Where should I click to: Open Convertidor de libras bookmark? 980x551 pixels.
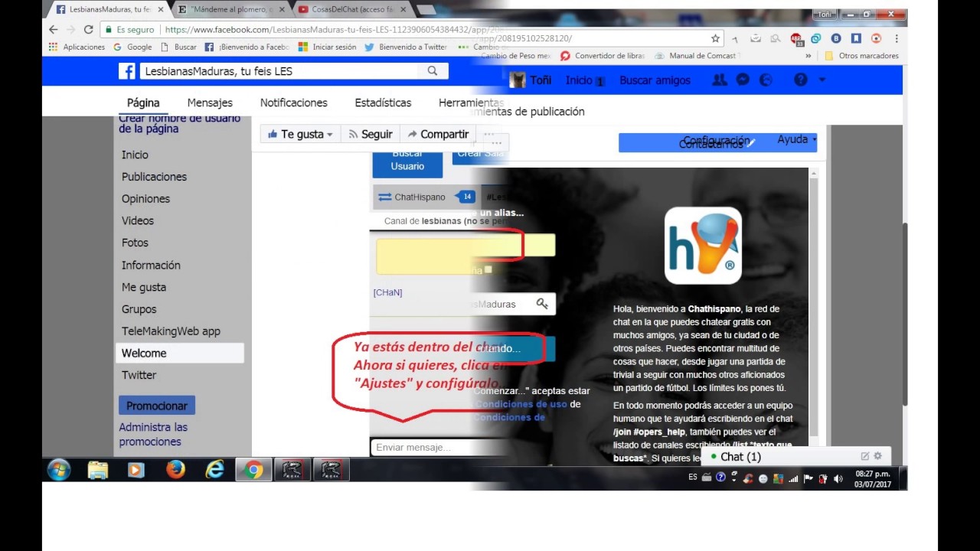coord(603,56)
